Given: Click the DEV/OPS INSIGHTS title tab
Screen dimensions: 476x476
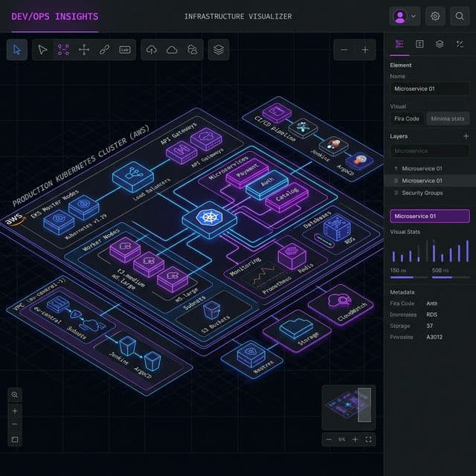Looking at the screenshot, I should coord(55,16).
